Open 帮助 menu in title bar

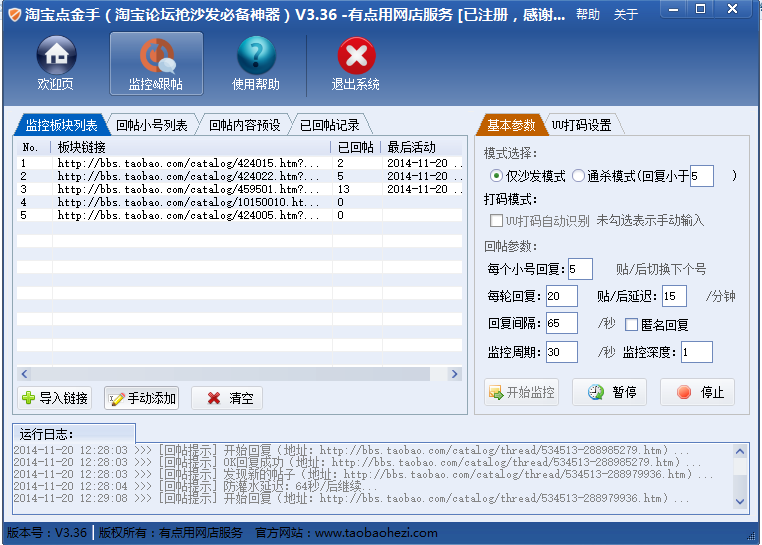[x=588, y=15]
